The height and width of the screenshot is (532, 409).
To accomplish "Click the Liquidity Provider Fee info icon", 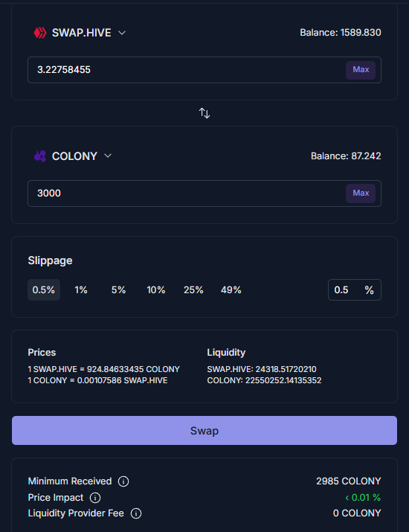I will [x=136, y=513].
